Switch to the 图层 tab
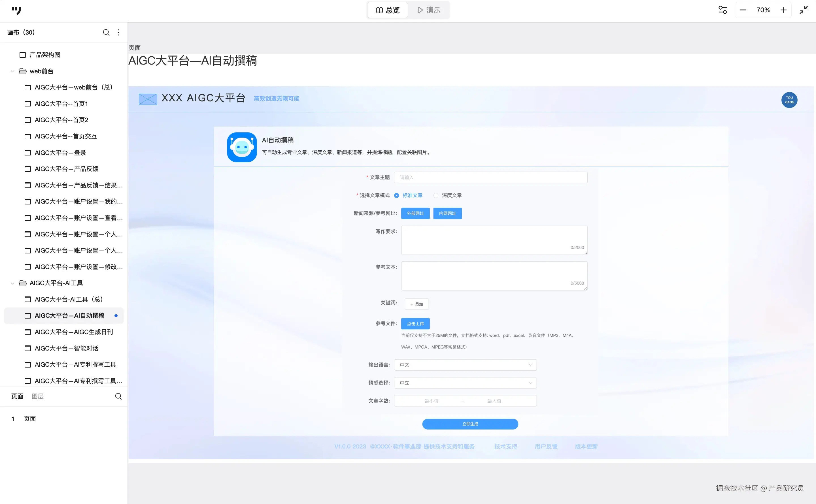This screenshot has width=816, height=504. [x=38, y=396]
